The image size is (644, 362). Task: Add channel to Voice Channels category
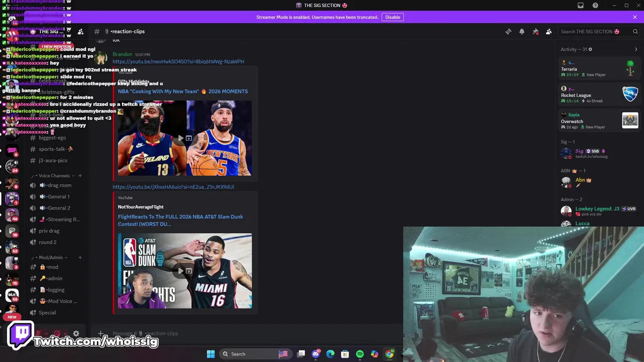(x=80, y=175)
